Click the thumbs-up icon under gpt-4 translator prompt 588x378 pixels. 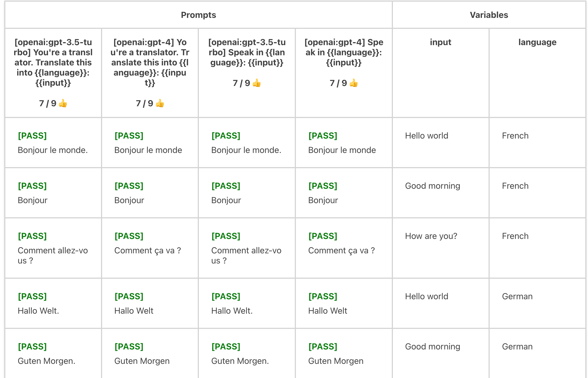(160, 103)
